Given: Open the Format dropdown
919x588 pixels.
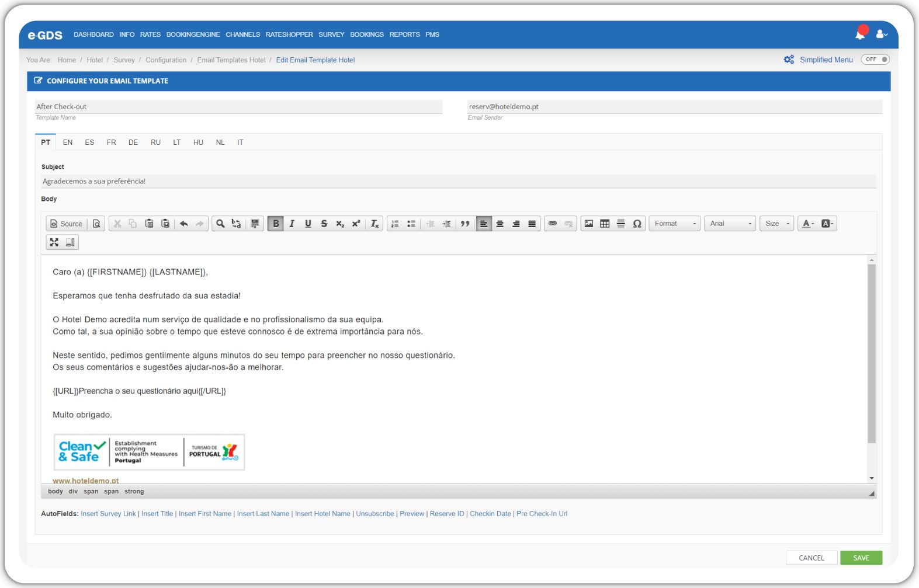Looking at the screenshot, I should (675, 224).
